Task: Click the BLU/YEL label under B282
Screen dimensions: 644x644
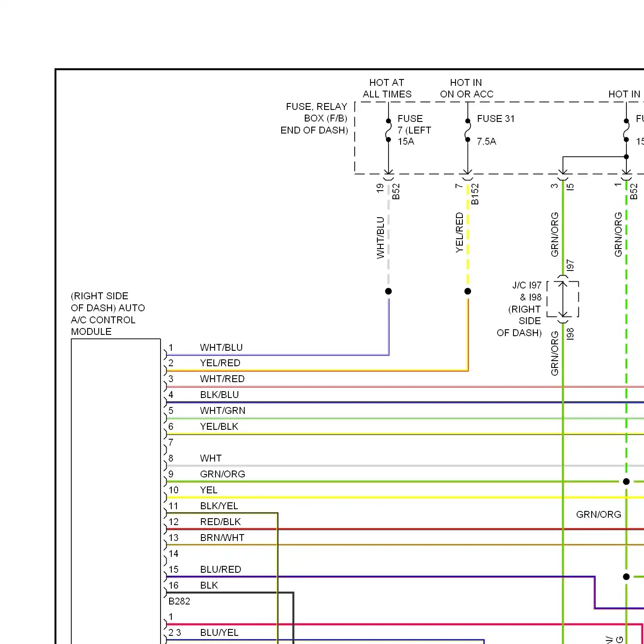Action: coord(219,632)
